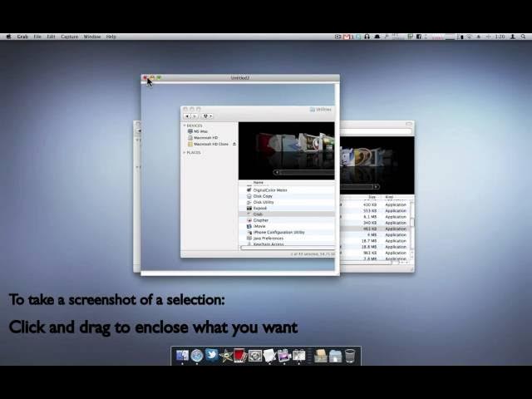Expand the PLACES section in sidebar

tap(185, 152)
